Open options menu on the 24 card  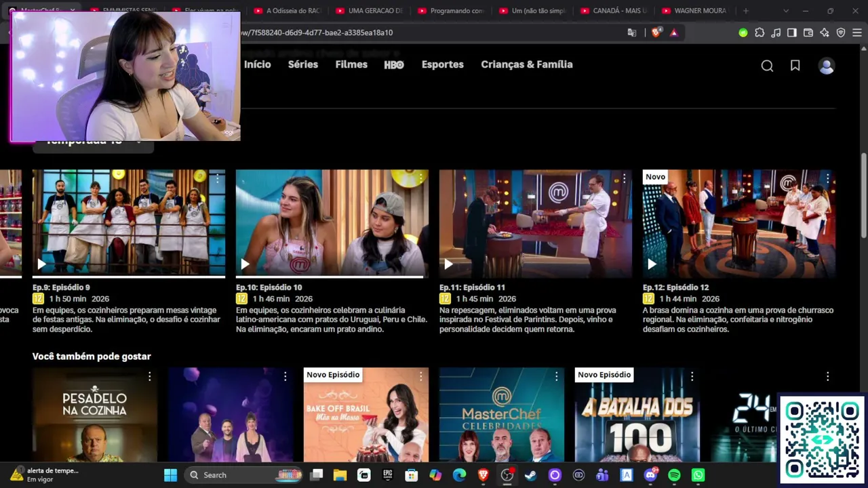(x=827, y=376)
